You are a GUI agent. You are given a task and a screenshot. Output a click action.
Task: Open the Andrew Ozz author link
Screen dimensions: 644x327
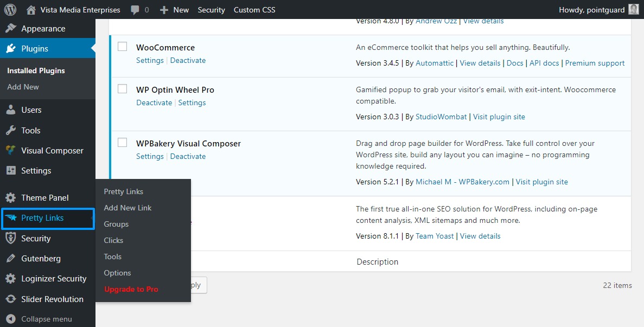click(x=436, y=21)
